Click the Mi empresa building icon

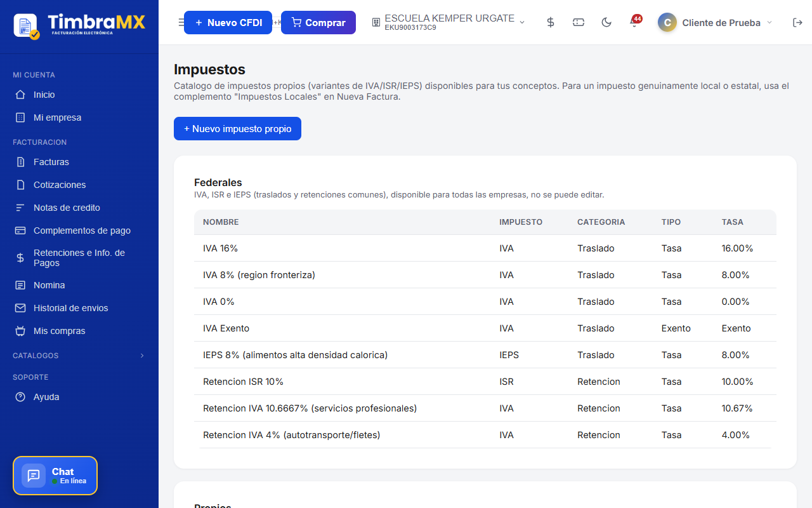tap(20, 117)
